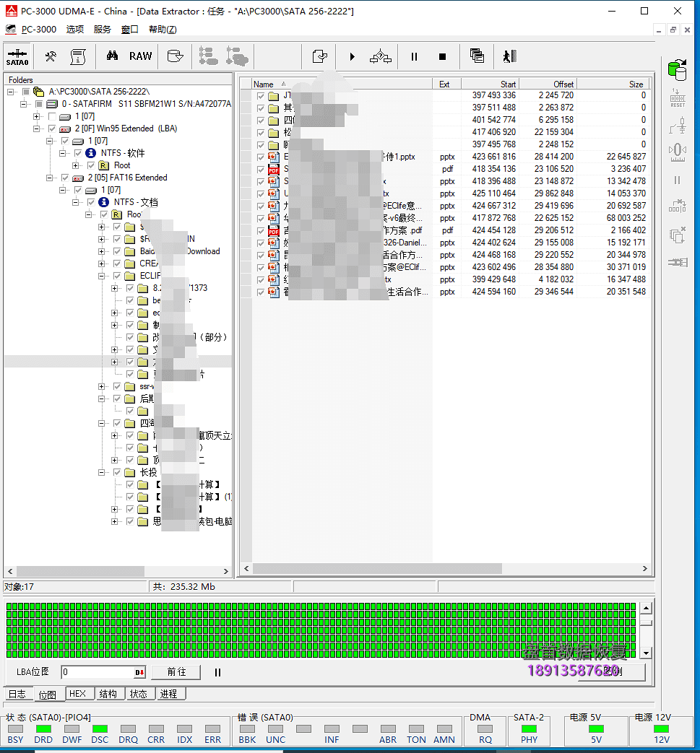
Task: Click the speaker ruler sidebar icon
Action: click(678, 153)
